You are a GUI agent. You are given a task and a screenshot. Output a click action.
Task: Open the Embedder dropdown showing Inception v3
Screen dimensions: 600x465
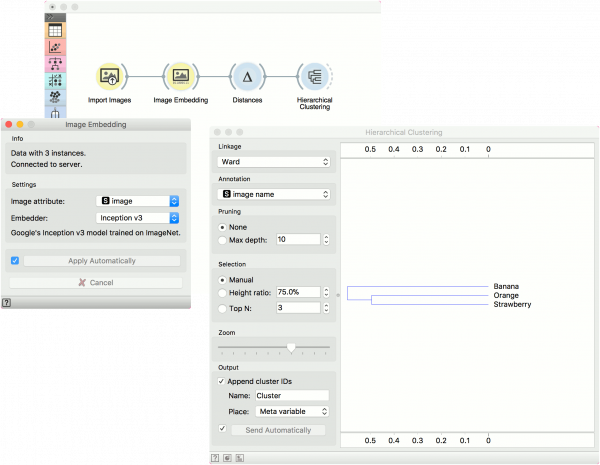pos(138,217)
